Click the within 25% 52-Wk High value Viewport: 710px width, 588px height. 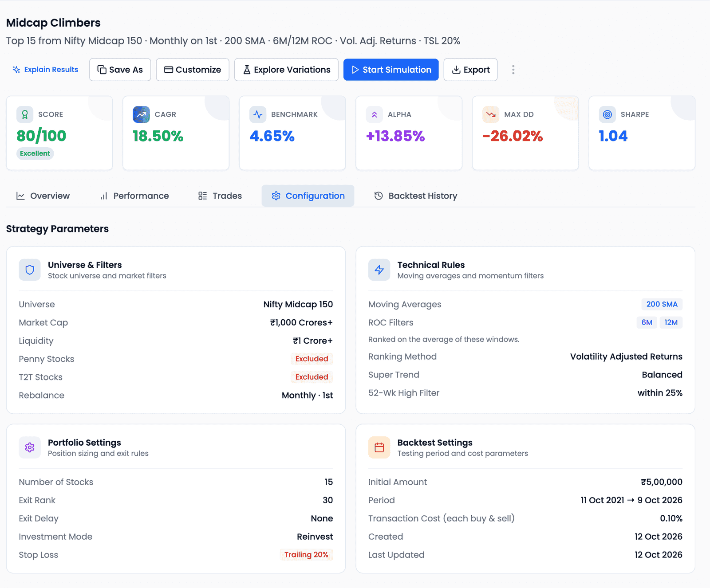pyautogui.click(x=660, y=393)
